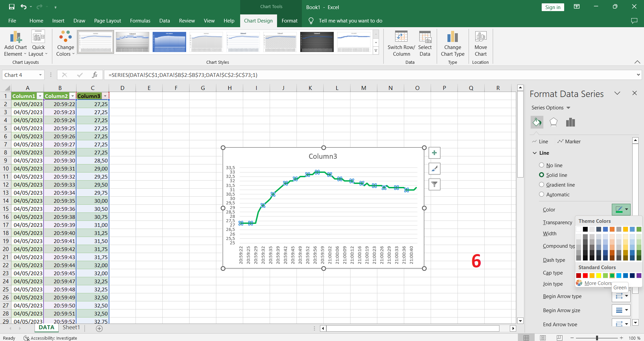Open the Effects options in Format Data Series
The width and height of the screenshot is (644, 341).
553,122
